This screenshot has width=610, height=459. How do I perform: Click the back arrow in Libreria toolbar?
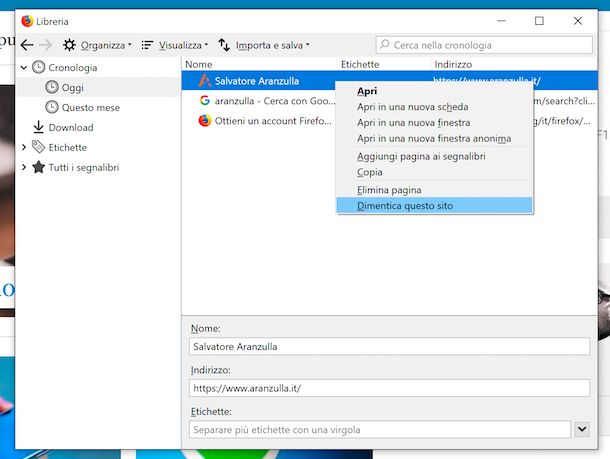coord(27,45)
